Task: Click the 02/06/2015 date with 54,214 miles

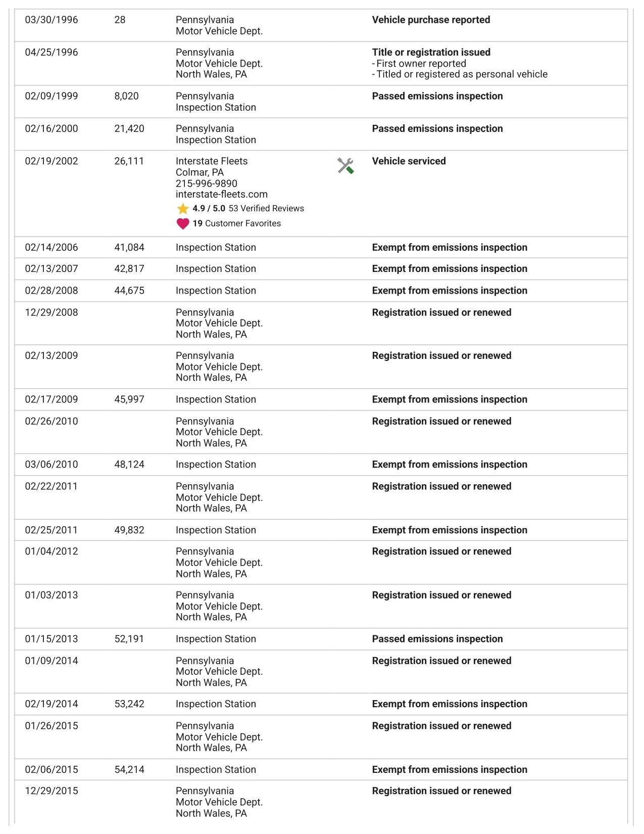Action: pyautogui.click(x=52, y=769)
